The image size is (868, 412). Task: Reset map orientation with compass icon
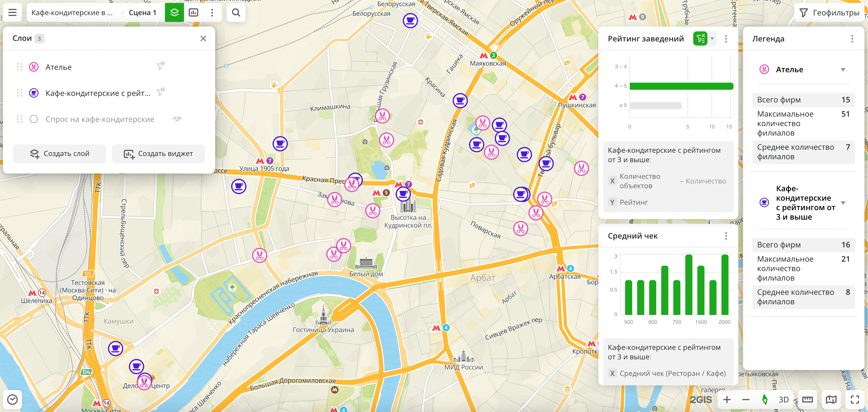[x=765, y=400]
